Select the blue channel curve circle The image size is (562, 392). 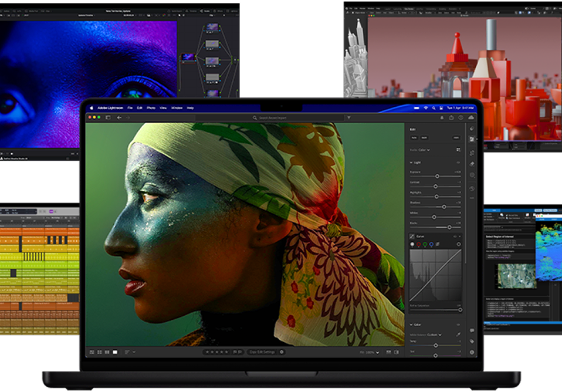[432, 244]
